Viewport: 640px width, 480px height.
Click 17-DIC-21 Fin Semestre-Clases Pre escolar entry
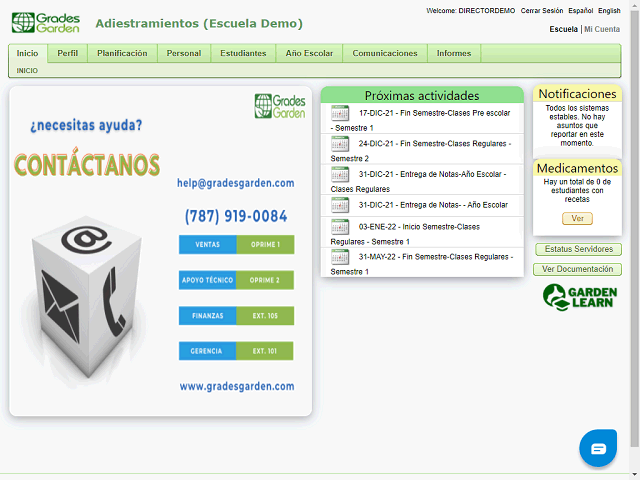pyautogui.click(x=422, y=118)
